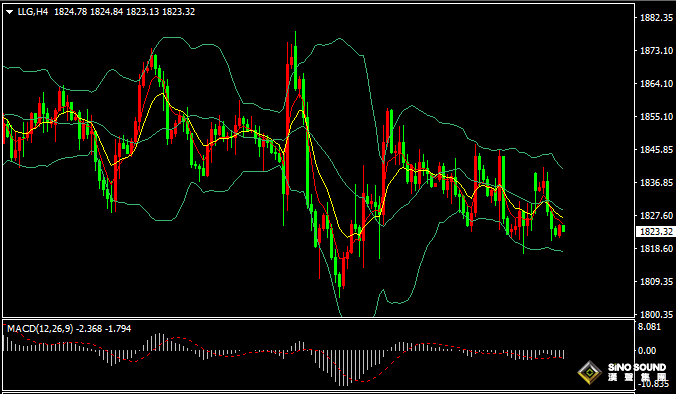Select the current price label 1823.32

[x=654, y=232]
